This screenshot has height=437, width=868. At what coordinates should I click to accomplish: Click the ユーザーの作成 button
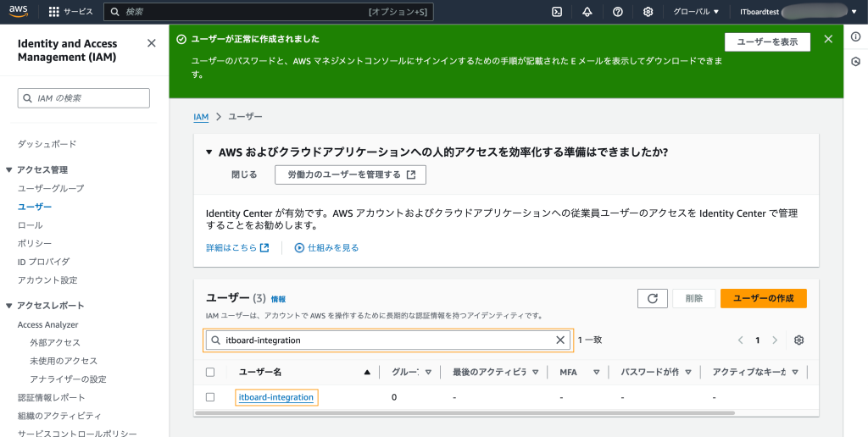(763, 298)
